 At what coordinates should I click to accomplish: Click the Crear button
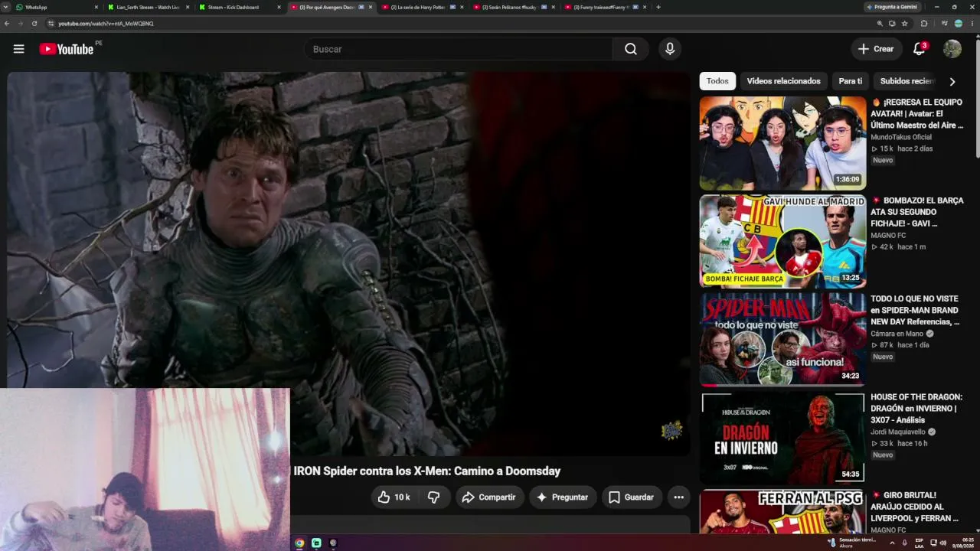[x=876, y=49]
